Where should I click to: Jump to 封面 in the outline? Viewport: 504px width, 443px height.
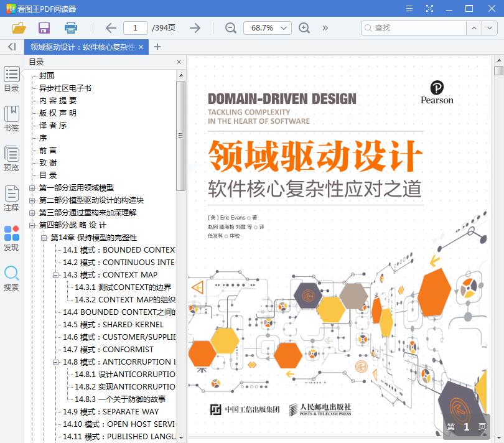[47, 75]
